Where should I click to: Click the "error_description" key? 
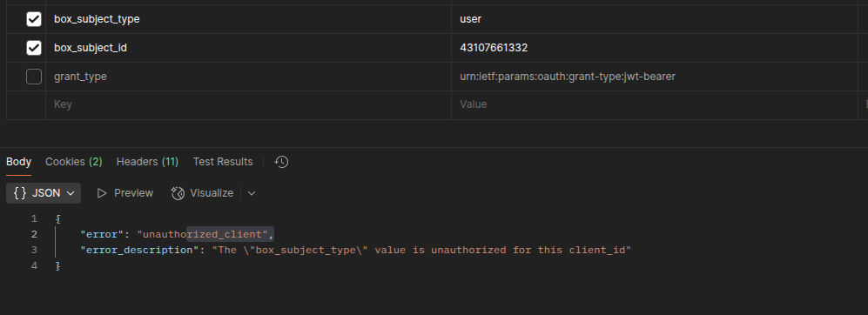139,250
